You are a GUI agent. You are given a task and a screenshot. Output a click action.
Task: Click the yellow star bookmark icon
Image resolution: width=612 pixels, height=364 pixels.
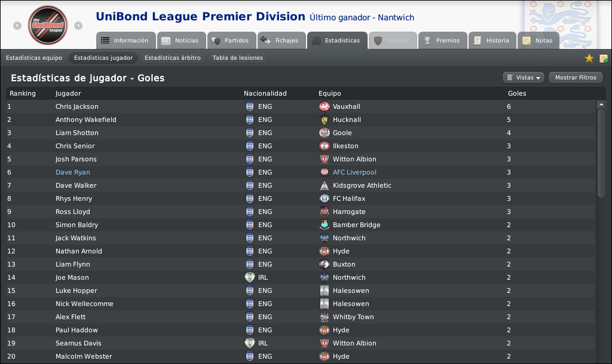tap(589, 58)
